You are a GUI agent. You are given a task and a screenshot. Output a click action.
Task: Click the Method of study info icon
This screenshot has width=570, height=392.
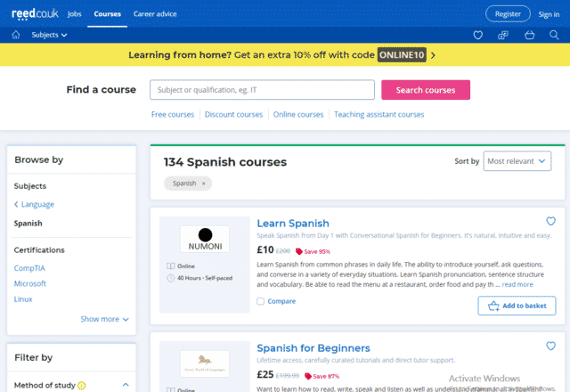tap(82, 386)
